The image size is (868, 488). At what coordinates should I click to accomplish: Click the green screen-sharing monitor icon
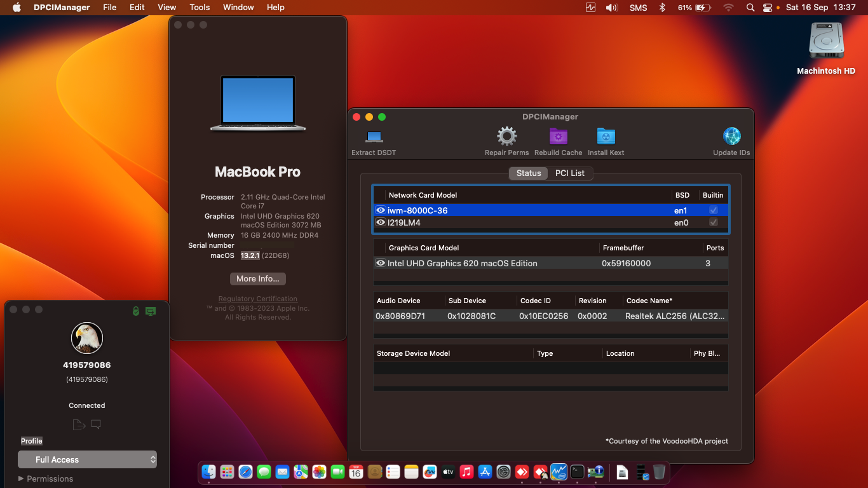coord(151,311)
